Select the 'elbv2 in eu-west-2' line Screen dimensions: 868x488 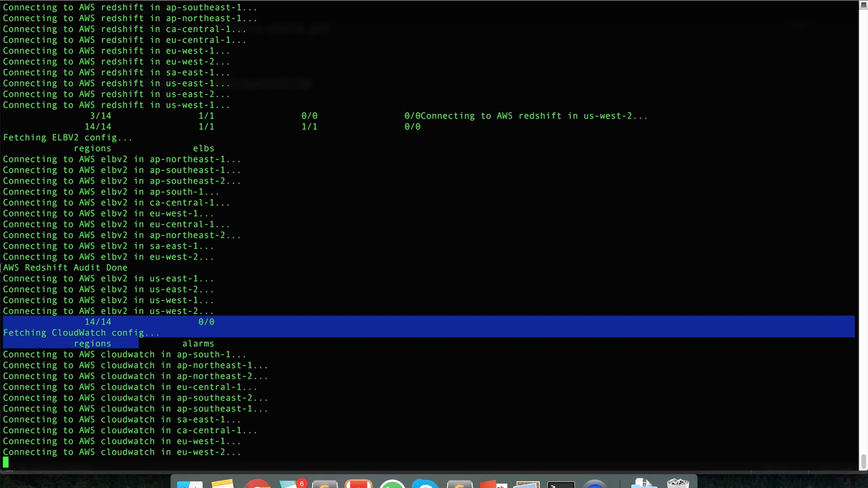[108, 257]
